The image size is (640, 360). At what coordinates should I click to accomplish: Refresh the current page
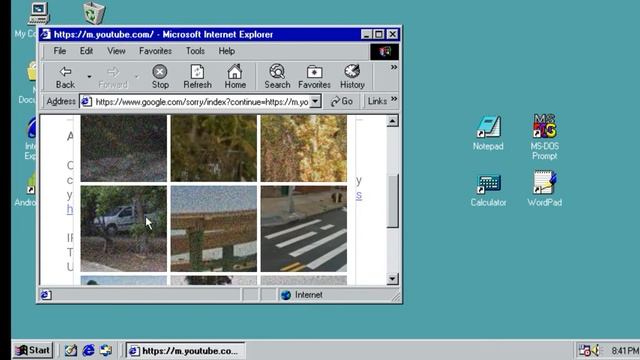click(197, 77)
